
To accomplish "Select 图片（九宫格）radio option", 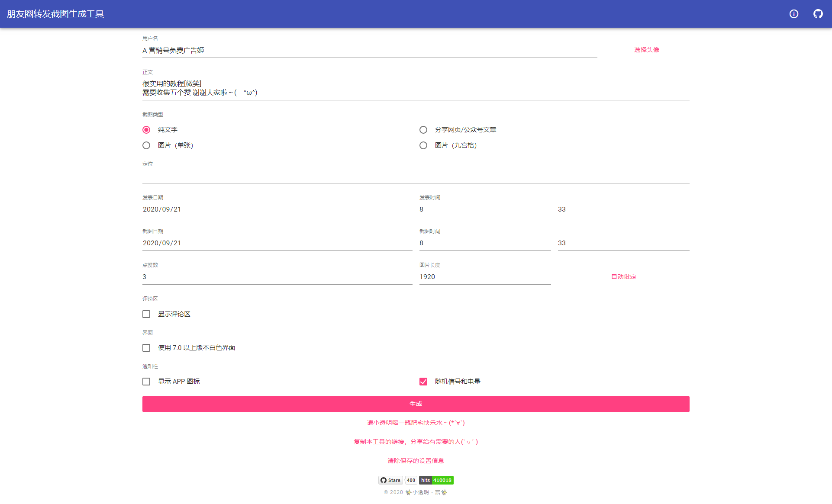I will click(423, 145).
